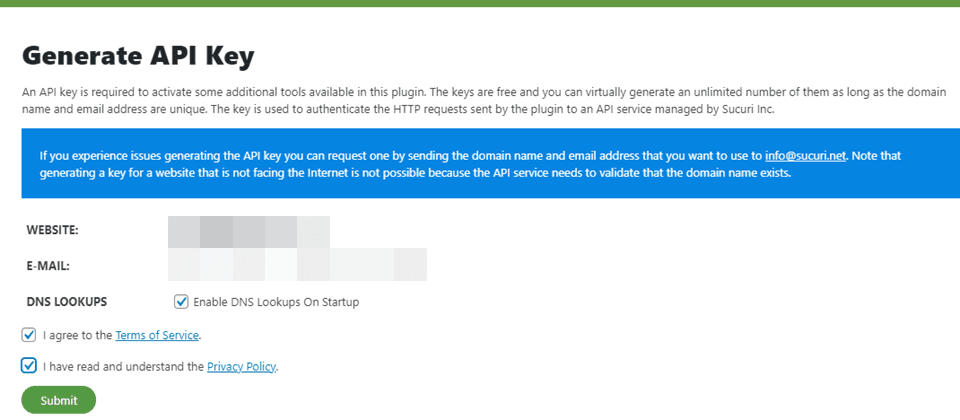
Task: Uncheck the Terms of Service agreement checkbox
Action: tap(28, 335)
